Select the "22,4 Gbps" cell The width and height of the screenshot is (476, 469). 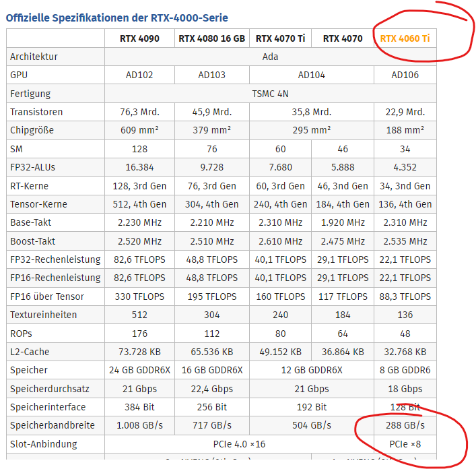[212, 389]
